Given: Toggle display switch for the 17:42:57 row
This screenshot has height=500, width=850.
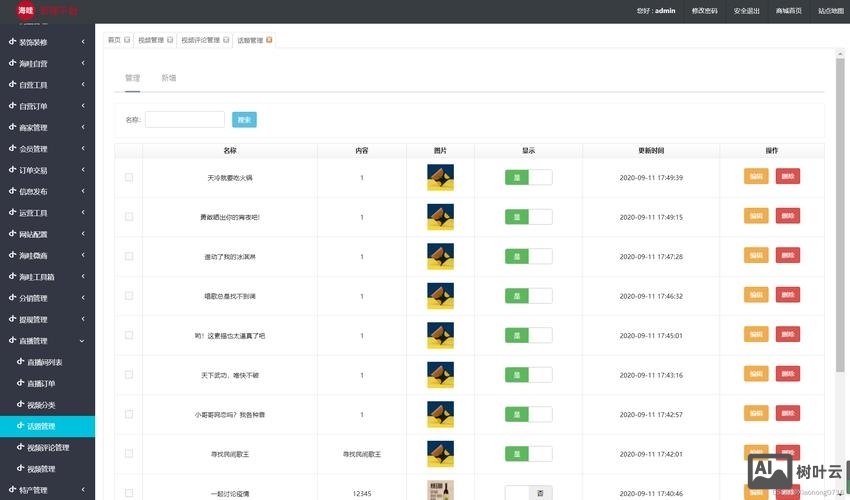Looking at the screenshot, I should coord(529,414).
